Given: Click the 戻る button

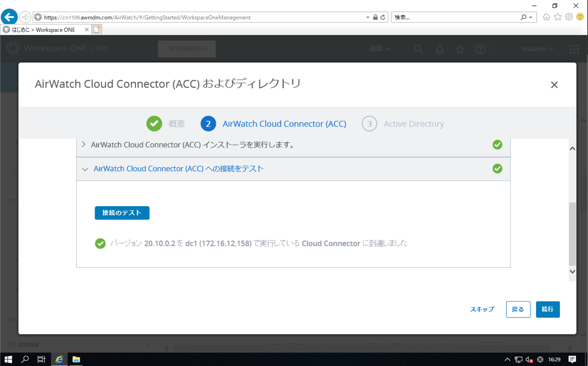Looking at the screenshot, I should (x=518, y=309).
